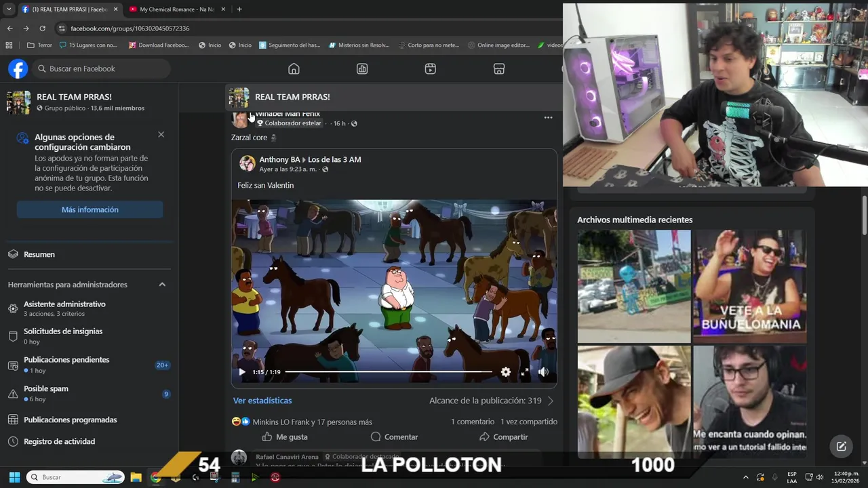
Task: Click the Buscar en Facebook search box
Action: 102,68
